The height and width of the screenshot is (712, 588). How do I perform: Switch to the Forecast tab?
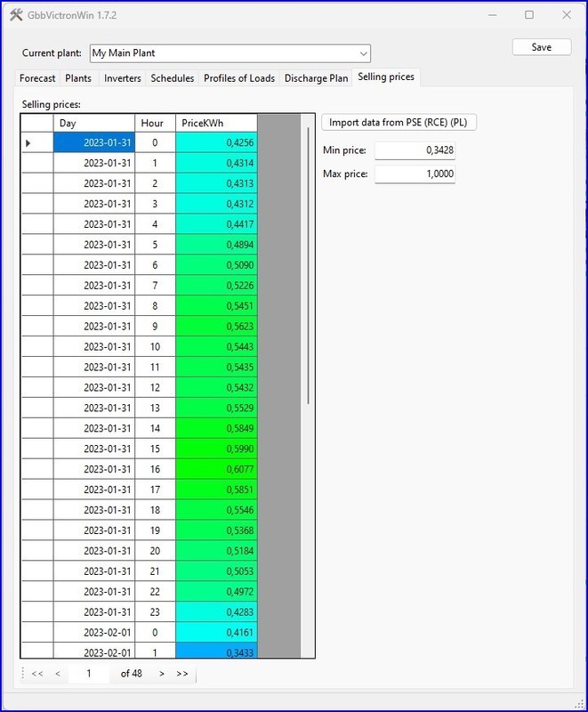(37, 78)
